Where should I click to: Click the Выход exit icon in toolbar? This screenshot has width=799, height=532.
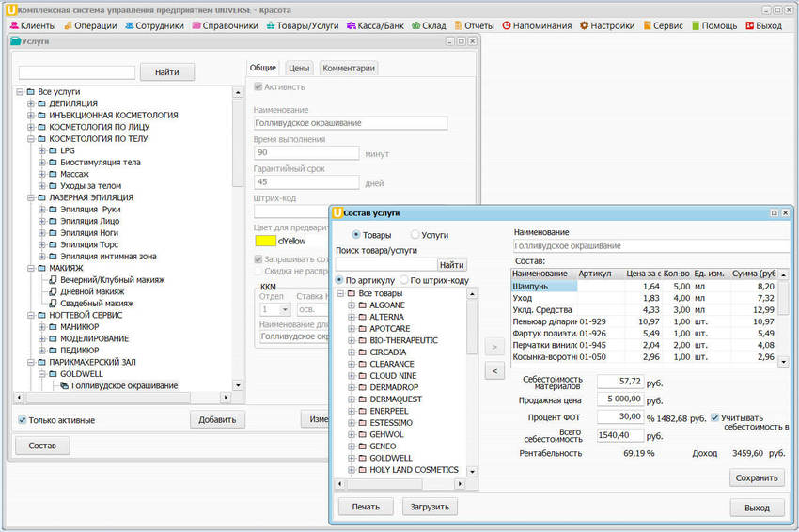tap(749, 25)
